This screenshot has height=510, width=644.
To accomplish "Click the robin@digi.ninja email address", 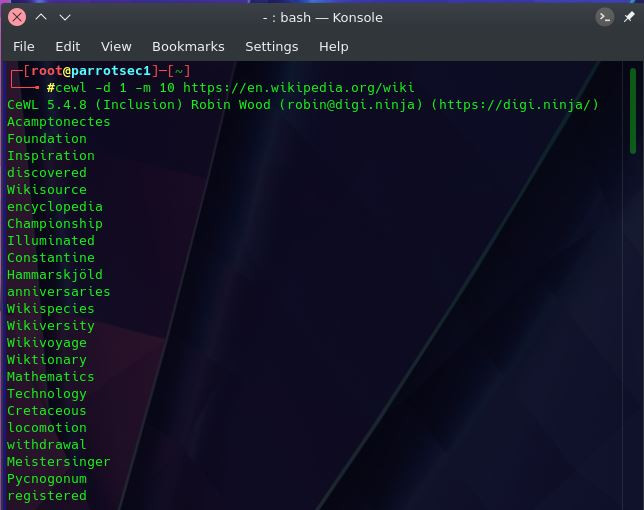I will click(x=350, y=105).
